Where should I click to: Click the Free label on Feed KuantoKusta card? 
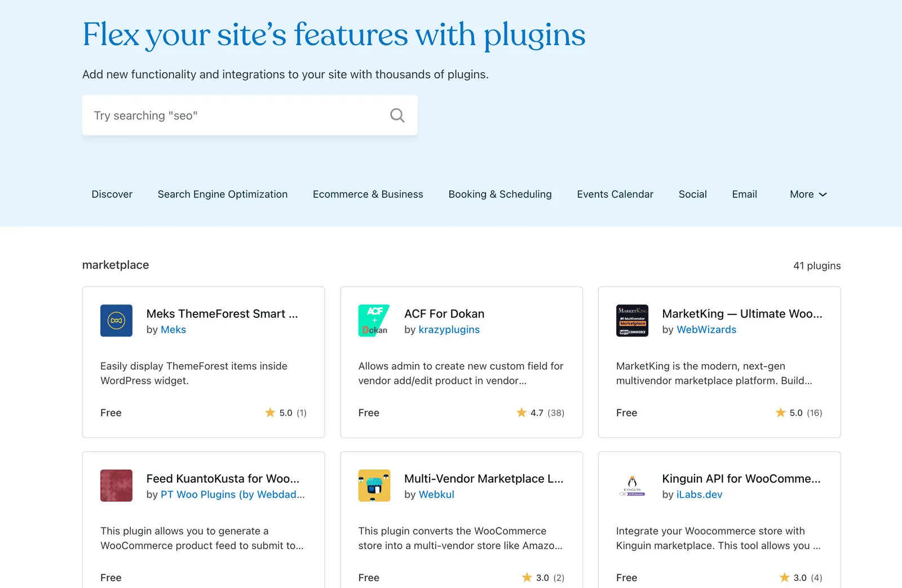click(x=111, y=577)
